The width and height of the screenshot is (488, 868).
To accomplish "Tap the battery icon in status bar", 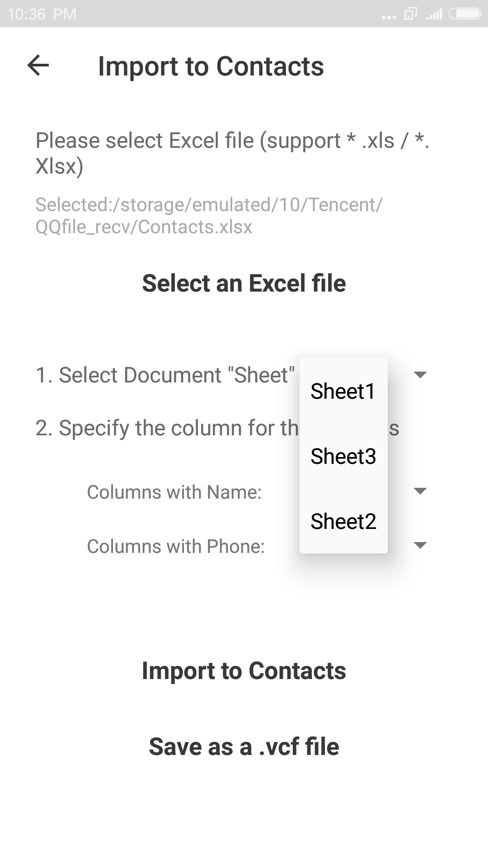I will tap(465, 14).
